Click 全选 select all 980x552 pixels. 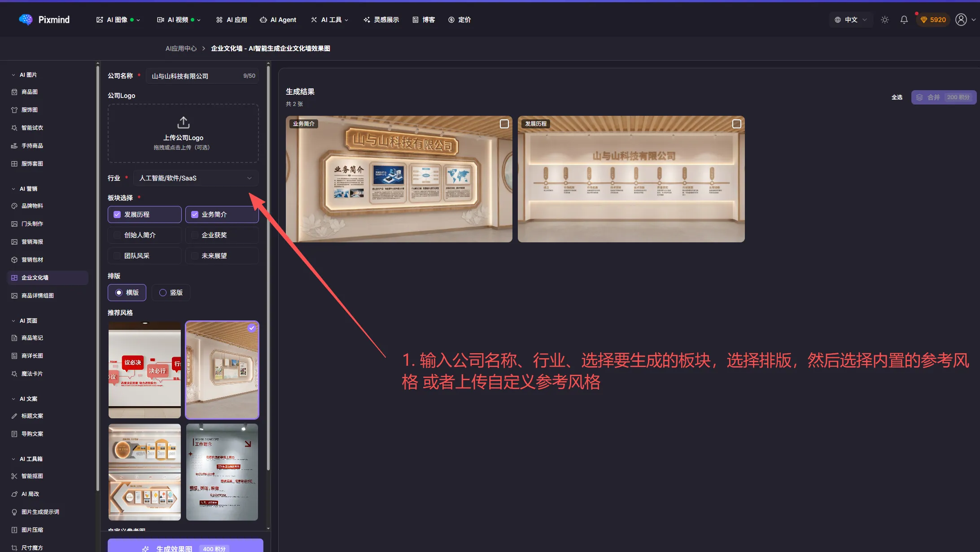tap(897, 97)
